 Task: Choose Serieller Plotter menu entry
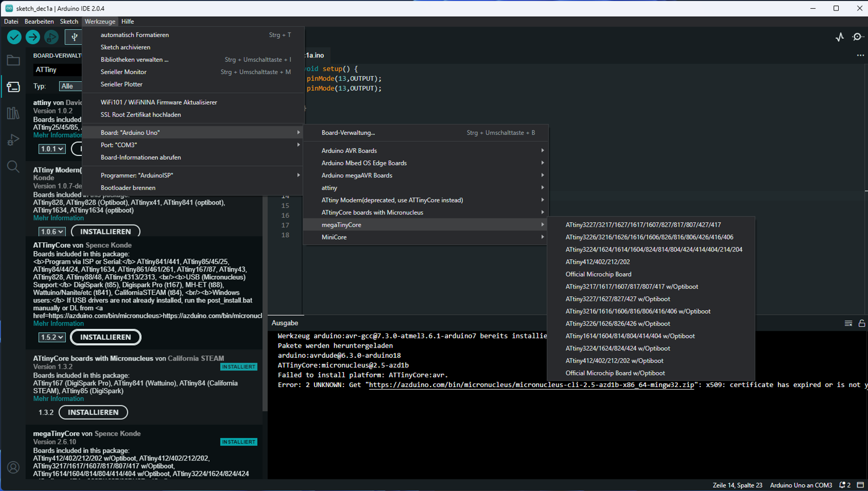(x=193, y=85)
